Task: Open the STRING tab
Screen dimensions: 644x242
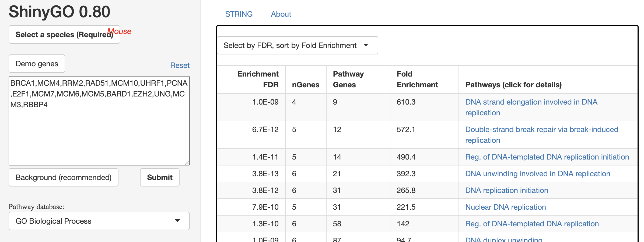Action: [239, 14]
